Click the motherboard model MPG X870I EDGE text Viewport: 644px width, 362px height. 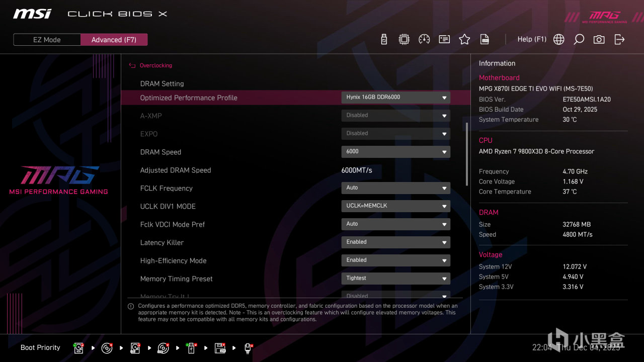(x=536, y=88)
